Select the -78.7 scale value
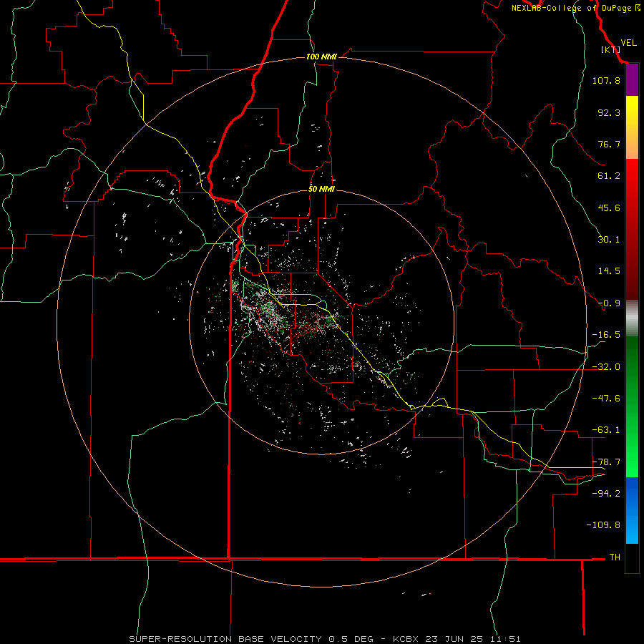644x644 pixels. (x=606, y=462)
